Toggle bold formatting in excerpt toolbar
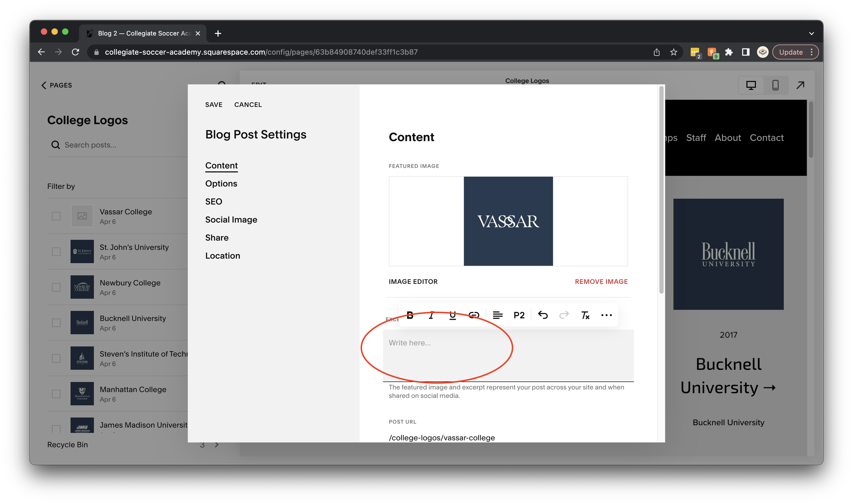Screen dimensions: 853x504 (410, 315)
